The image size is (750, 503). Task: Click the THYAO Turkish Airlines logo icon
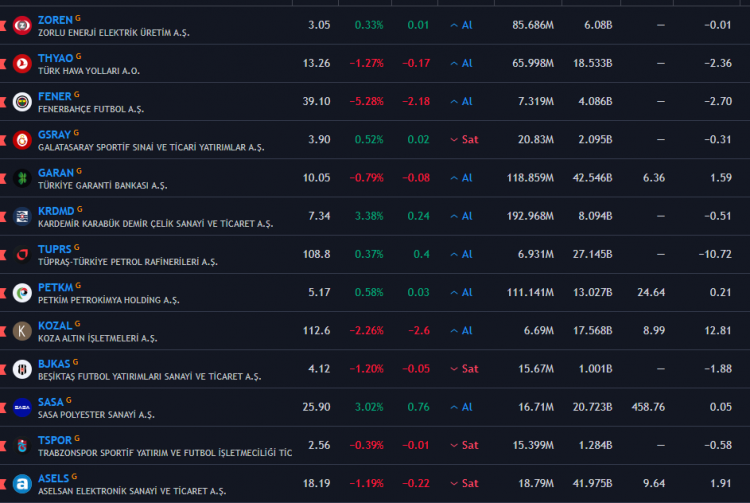pos(22,64)
